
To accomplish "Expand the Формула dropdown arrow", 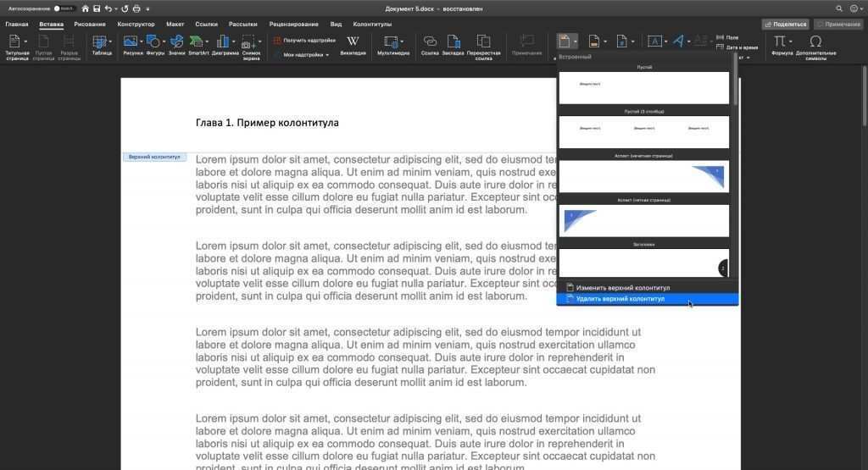I will point(791,42).
